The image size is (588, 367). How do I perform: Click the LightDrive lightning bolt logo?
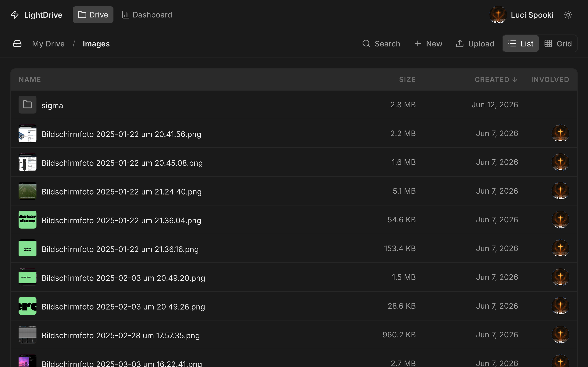click(x=15, y=15)
